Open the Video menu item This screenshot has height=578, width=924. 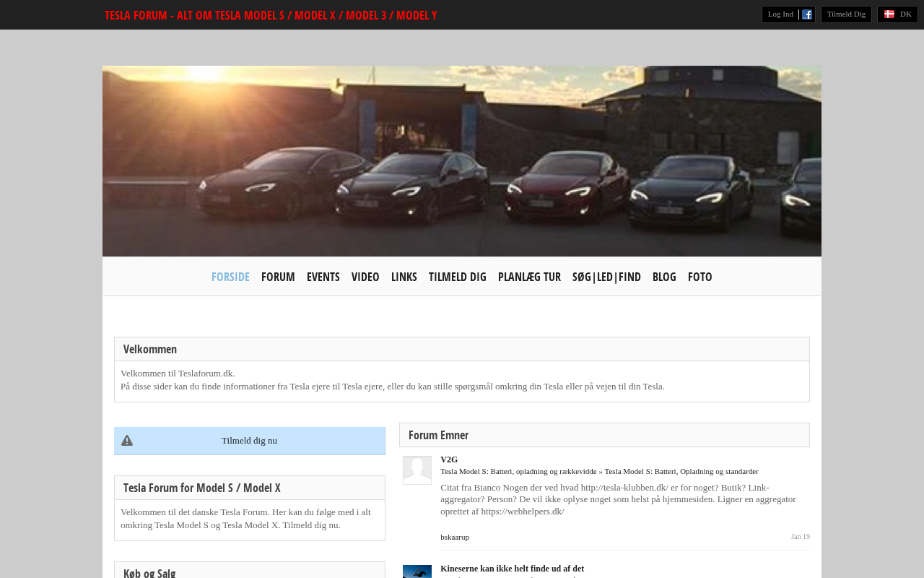point(365,277)
